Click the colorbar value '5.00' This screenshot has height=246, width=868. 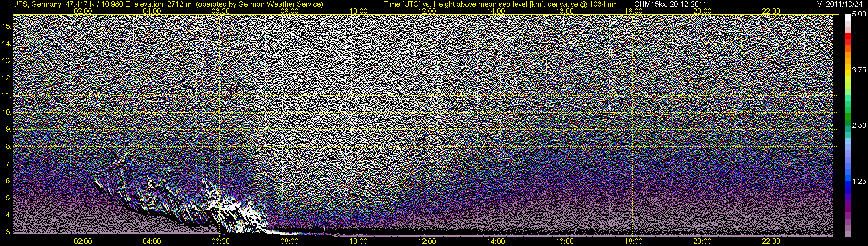[x=859, y=14]
